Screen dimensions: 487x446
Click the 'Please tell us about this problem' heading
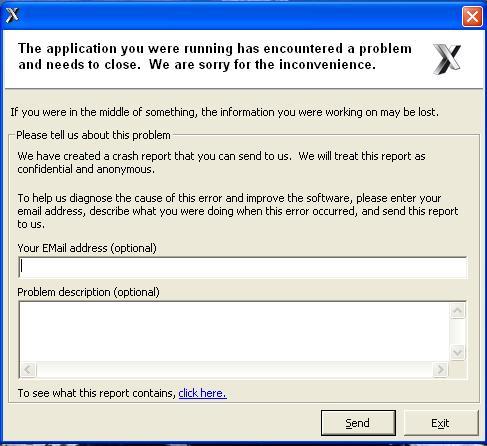(x=93, y=135)
